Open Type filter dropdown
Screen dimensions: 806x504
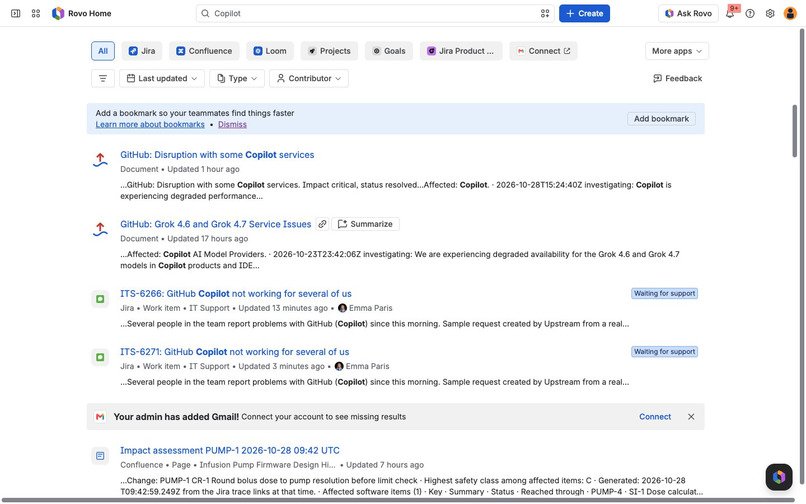pos(237,78)
